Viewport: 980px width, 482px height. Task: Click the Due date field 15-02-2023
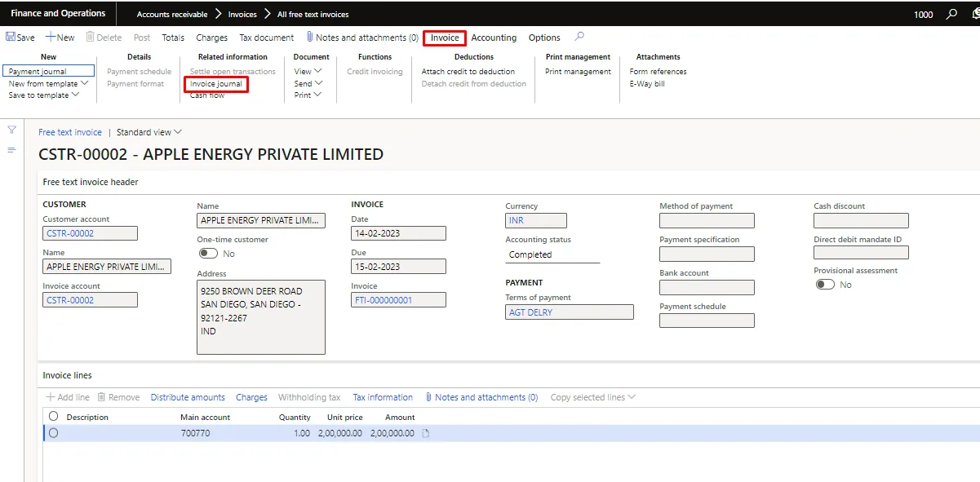tap(398, 267)
